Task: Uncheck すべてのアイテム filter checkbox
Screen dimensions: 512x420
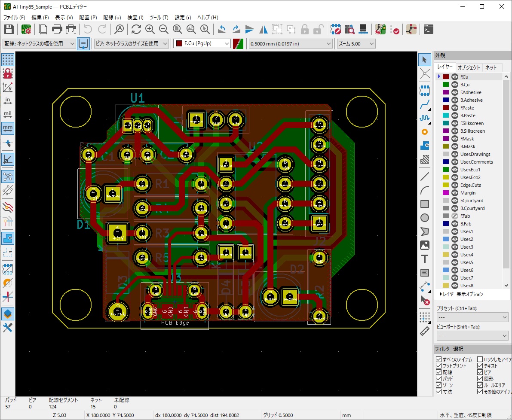Action: [439, 359]
